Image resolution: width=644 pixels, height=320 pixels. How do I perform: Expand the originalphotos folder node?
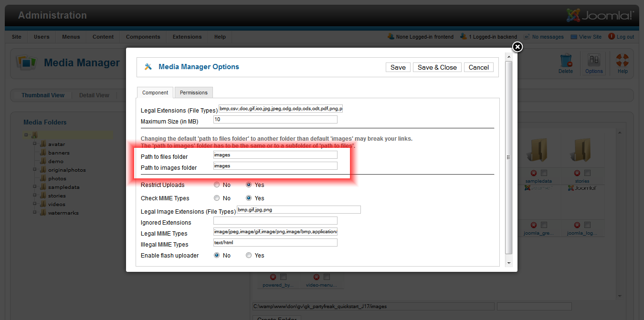coord(35,170)
